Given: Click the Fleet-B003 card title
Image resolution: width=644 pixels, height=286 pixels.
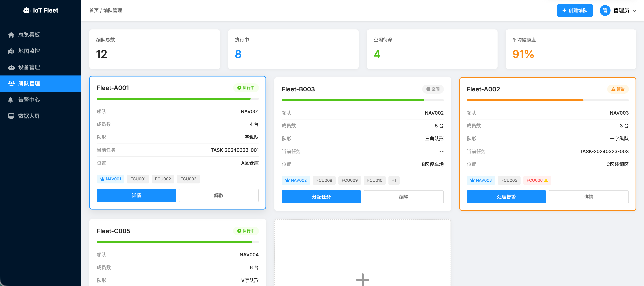Looking at the screenshot, I should 298,89.
